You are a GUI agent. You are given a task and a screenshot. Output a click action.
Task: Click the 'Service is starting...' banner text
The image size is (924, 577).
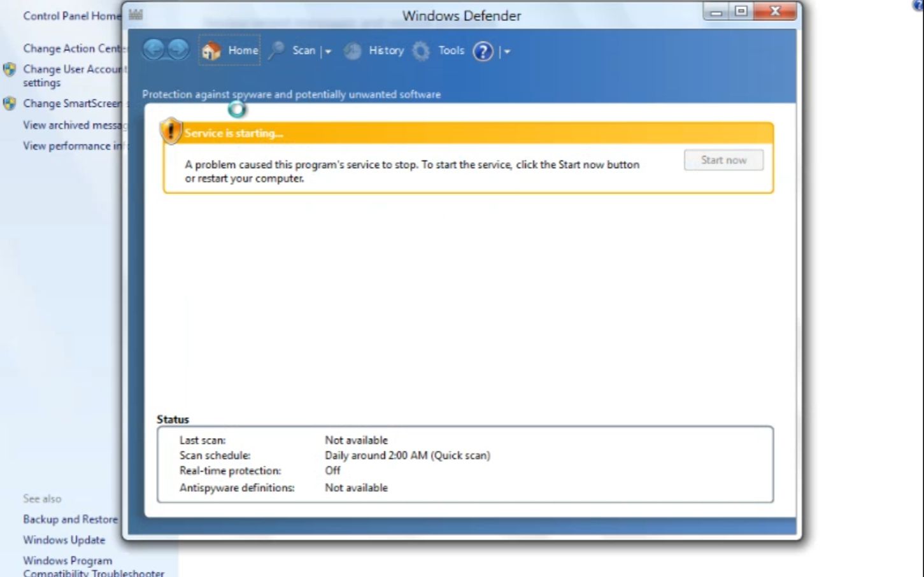coord(234,133)
